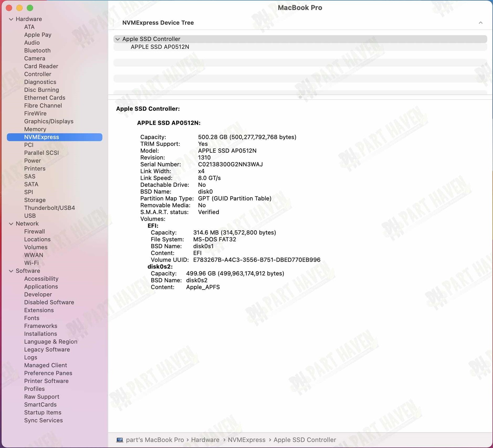
Task: Select PCI in the sidebar
Action: (29, 145)
